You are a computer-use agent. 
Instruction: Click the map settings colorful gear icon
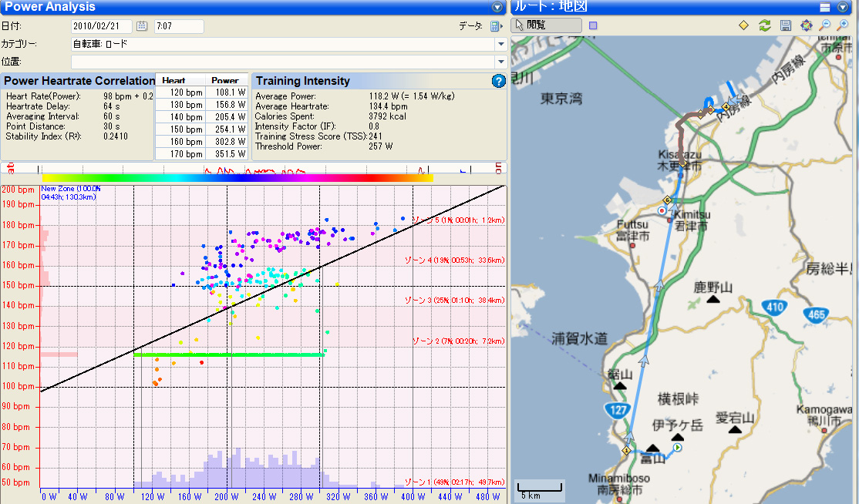point(806,25)
